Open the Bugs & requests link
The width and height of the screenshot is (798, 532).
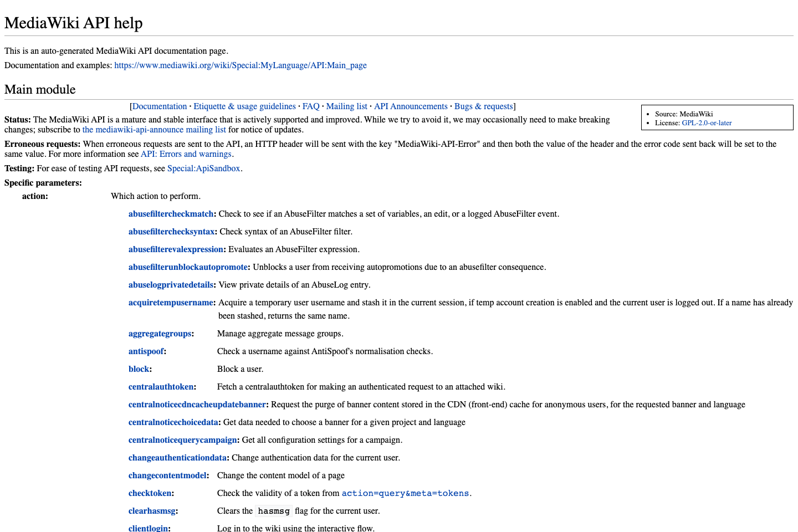483,106
